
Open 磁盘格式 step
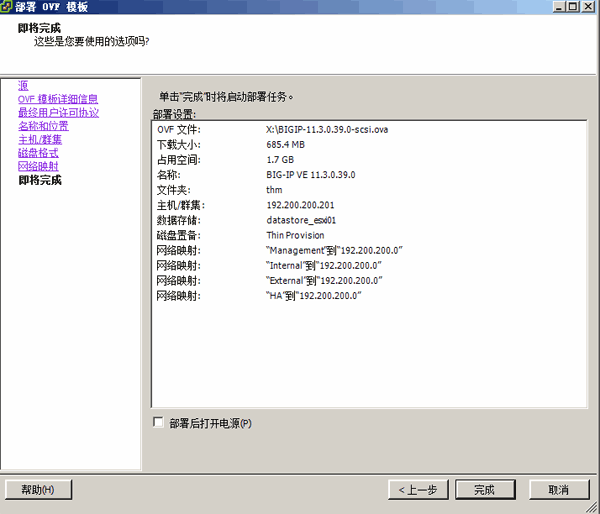click(38, 153)
